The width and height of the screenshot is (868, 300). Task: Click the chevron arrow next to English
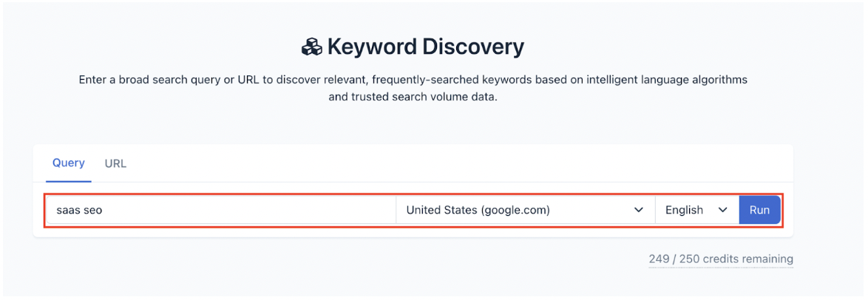(x=722, y=211)
